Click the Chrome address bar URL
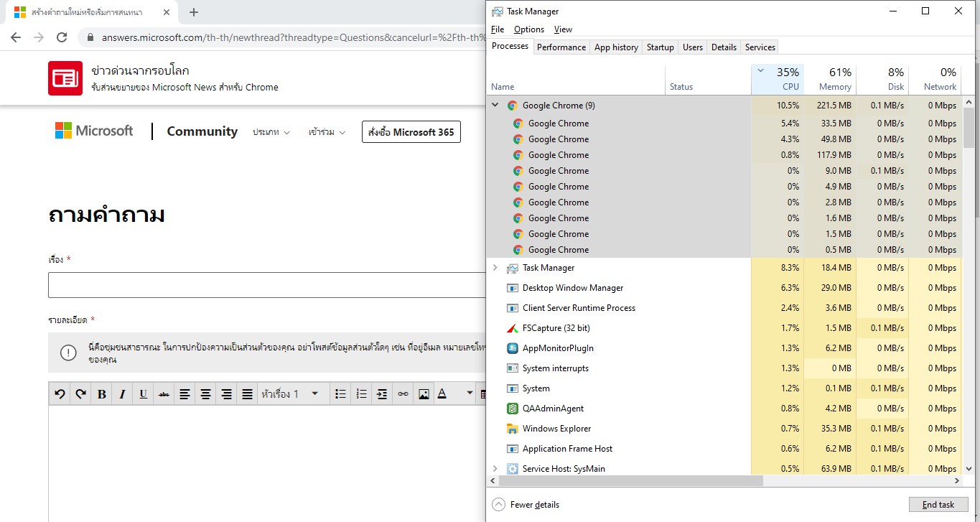Screen dimensions: 980x522 tap(293, 37)
